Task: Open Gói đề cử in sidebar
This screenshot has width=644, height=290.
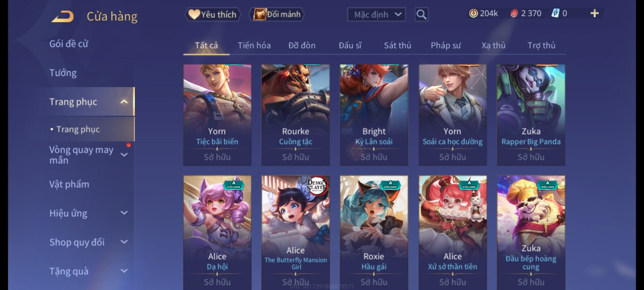Action: click(69, 44)
